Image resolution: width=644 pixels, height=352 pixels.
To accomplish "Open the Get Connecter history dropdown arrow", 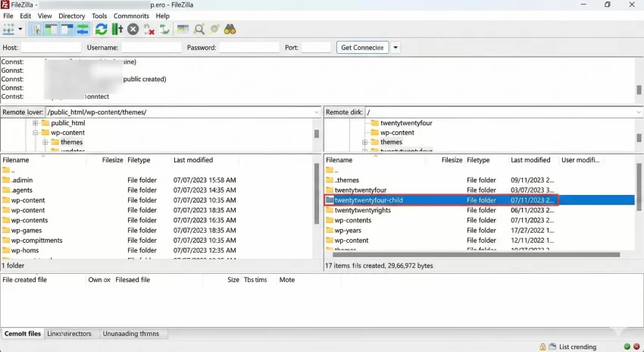I will click(x=395, y=47).
